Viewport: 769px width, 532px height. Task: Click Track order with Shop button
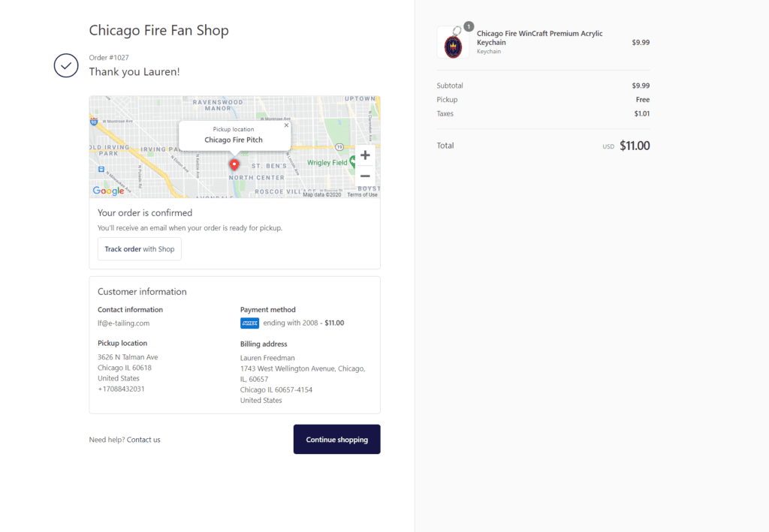coord(139,249)
